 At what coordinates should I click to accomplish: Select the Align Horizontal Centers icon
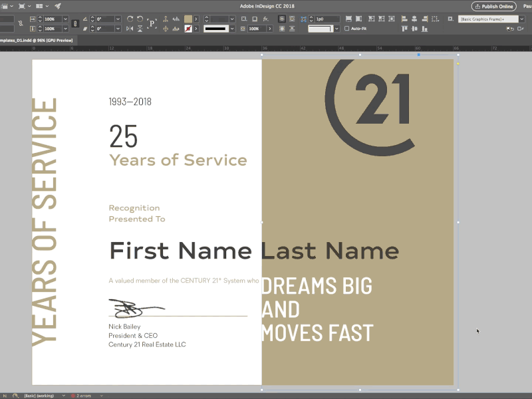coord(414,19)
